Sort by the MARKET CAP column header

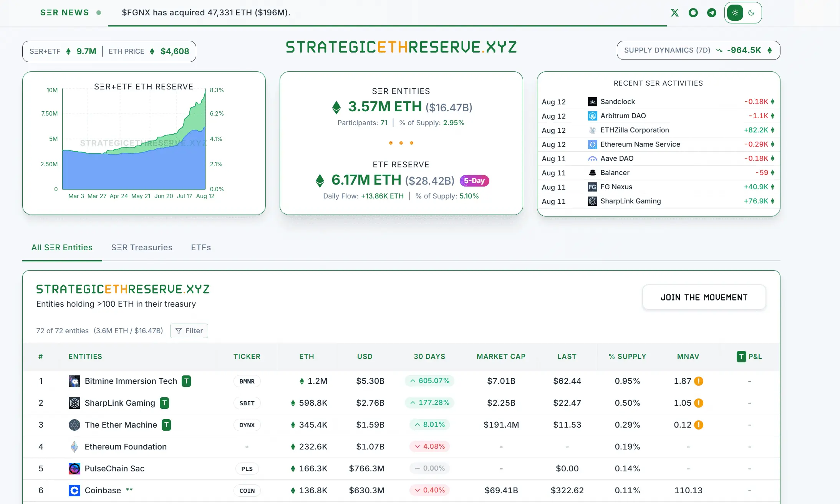click(x=501, y=357)
